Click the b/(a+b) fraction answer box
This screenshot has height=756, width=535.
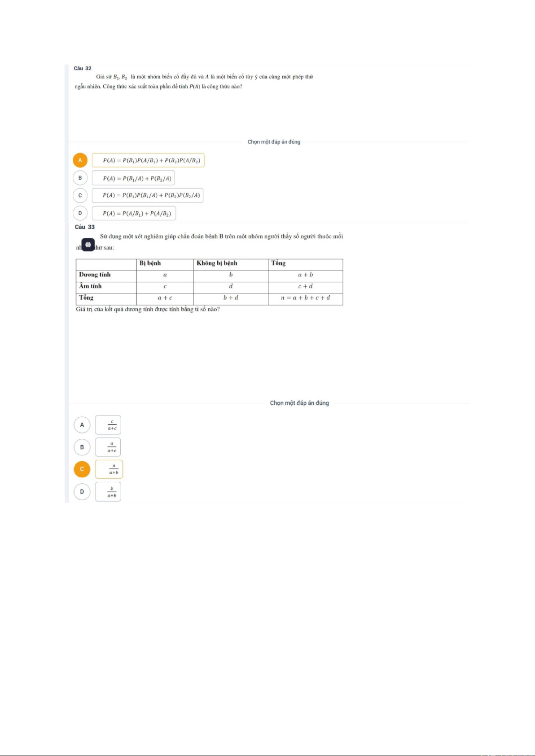[x=108, y=492]
